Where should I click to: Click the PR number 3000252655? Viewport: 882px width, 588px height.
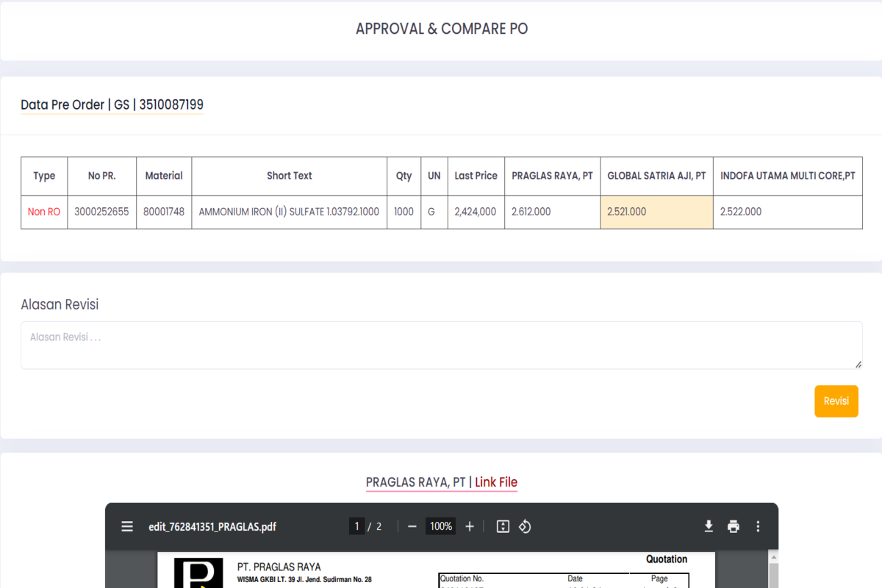coord(101,212)
